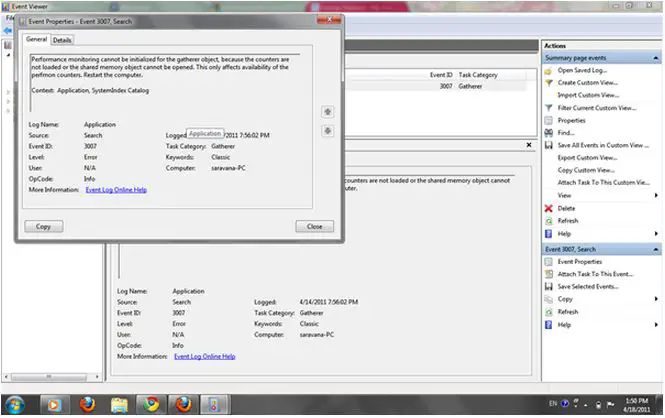Click the next event down arrow button
665x418 pixels.
coord(327,131)
